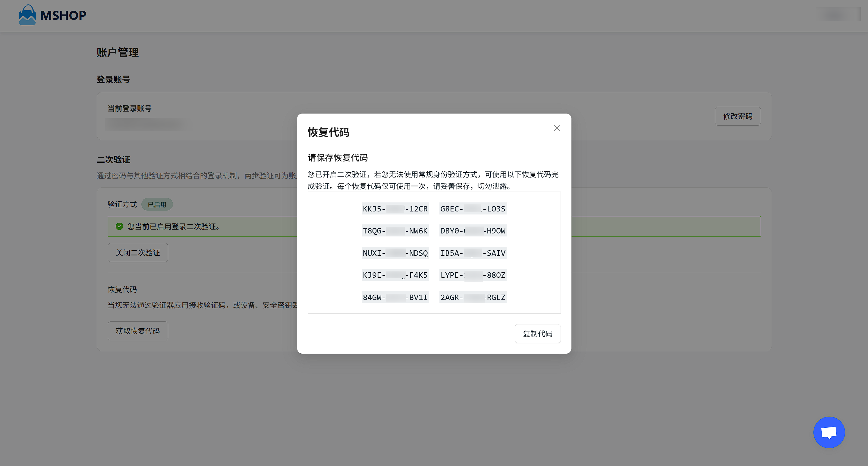Click the 复制代码 button
The image size is (868, 466).
537,333
